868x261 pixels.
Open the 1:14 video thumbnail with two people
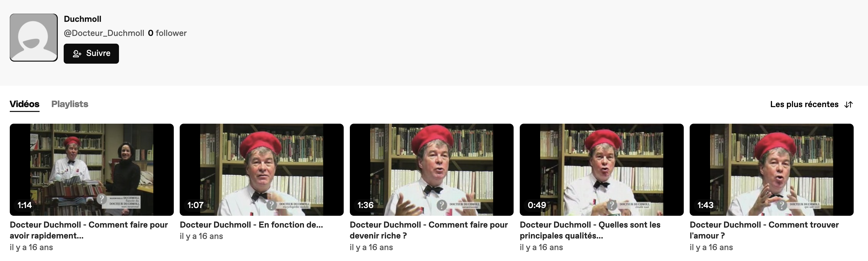point(92,170)
